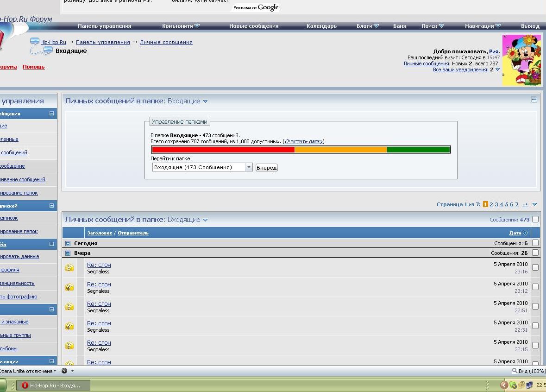Open the pagination dropdown arrow after the page numbers
The height and width of the screenshot is (392, 546).
point(534,204)
